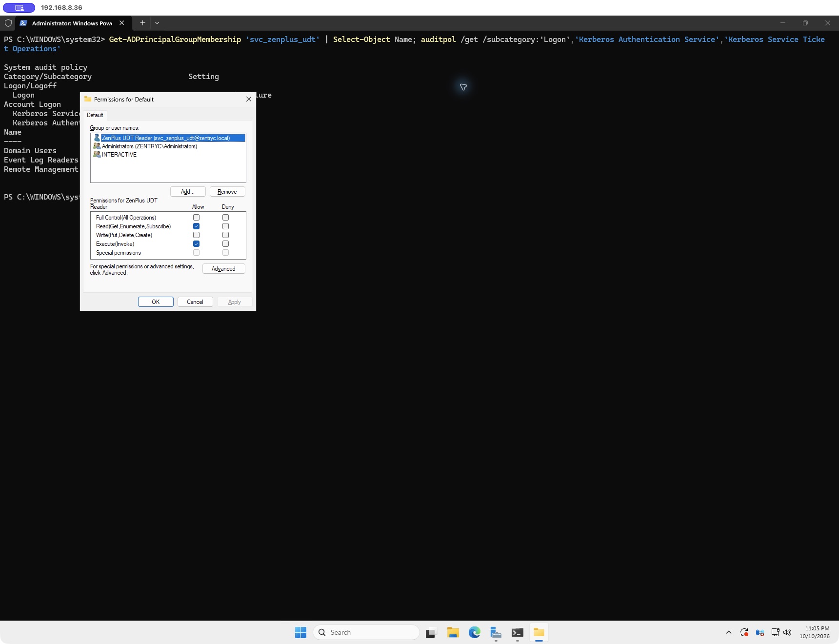Open Advanced permission settings
This screenshot has height=644, width=839.
pos(223,269)
